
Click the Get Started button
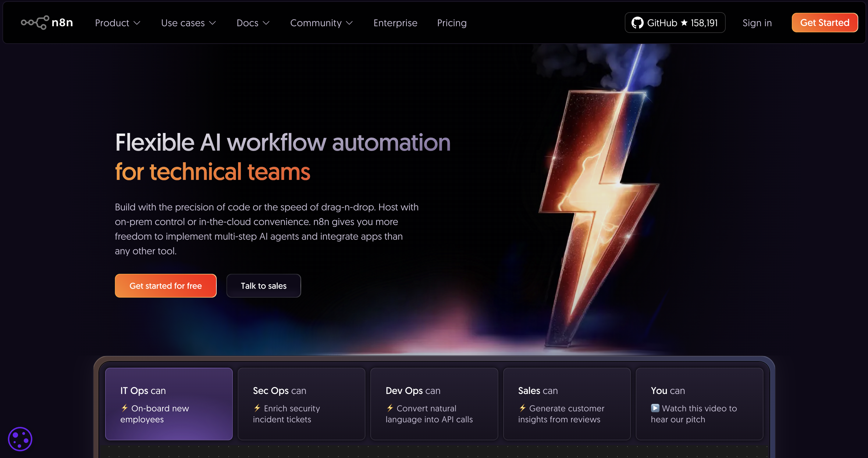(824, 22)
